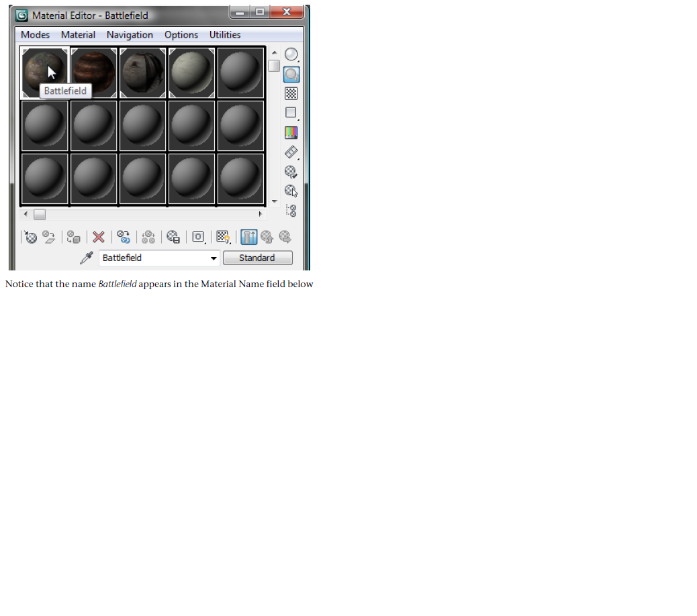
Task: Maximize the Material Editor window
Action: (260, 12)
